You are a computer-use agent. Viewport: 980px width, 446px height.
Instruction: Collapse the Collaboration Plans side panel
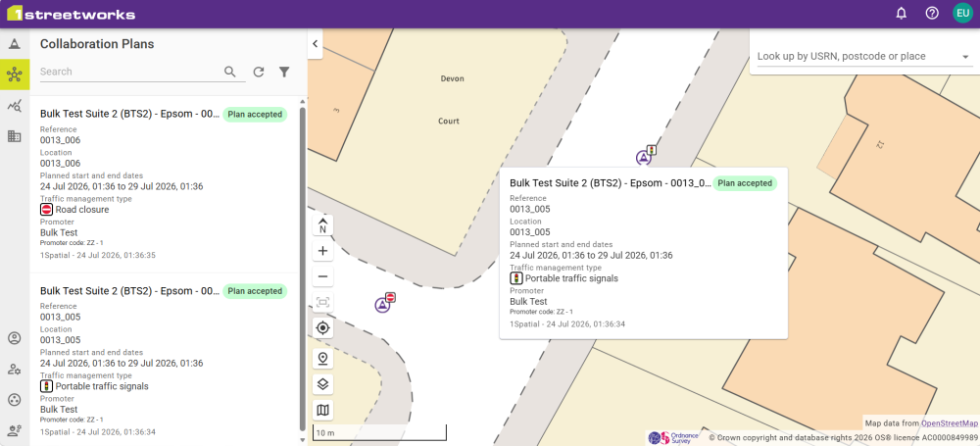[315, 44]
